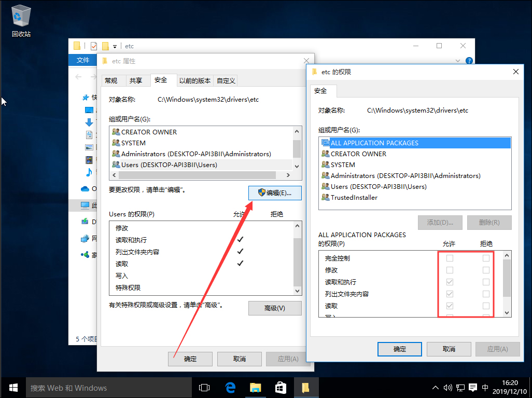Switch to the 以前的版本 tab
The image size is (532, 398).
(195, 80)
